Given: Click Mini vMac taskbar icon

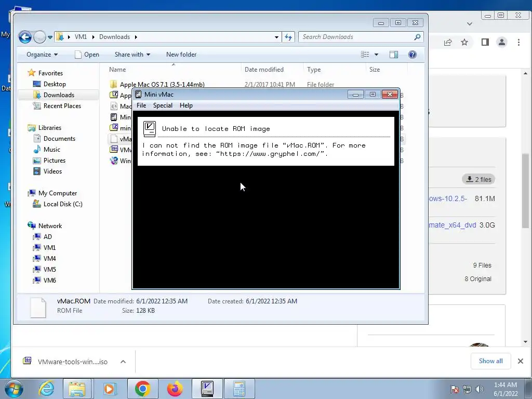Looking at the screenshot, I should tap(207, 389).
